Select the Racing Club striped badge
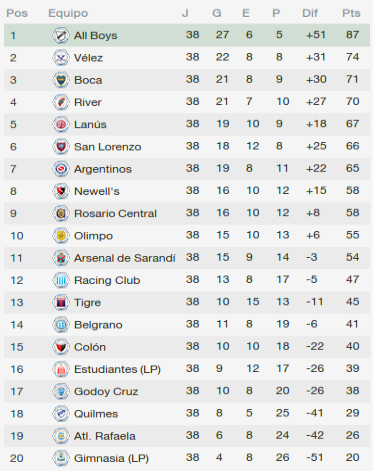Image resolution: width=373 pixels, height=471 pixels. click(61, 280)
